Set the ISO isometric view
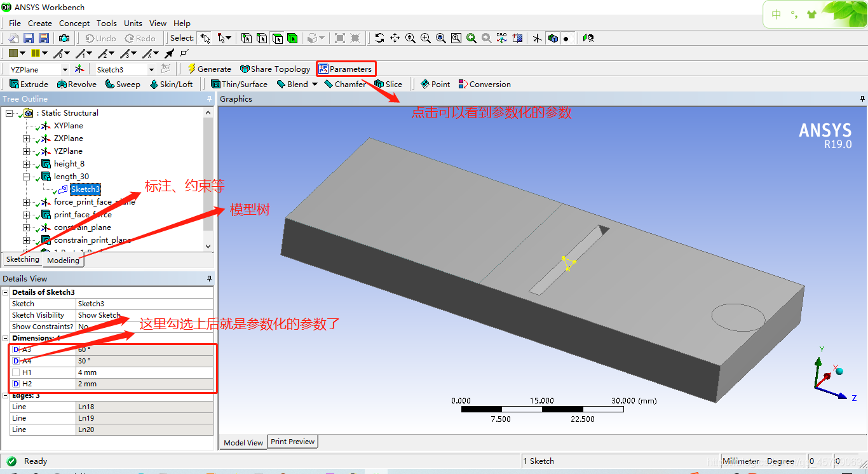Image resolution: width=868 pixels, height=474 pixels. 502,38
